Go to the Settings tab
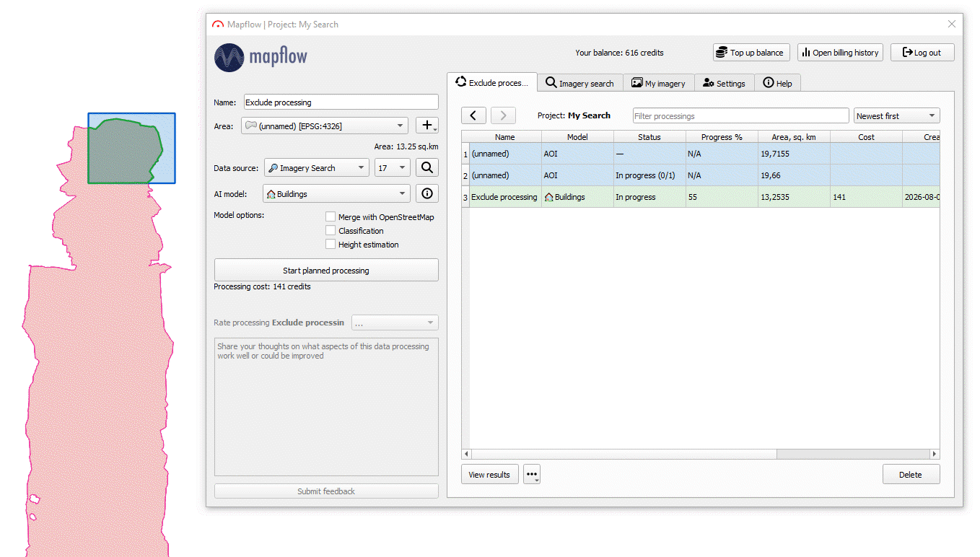980x557 pixels. (x=724, y=83)
